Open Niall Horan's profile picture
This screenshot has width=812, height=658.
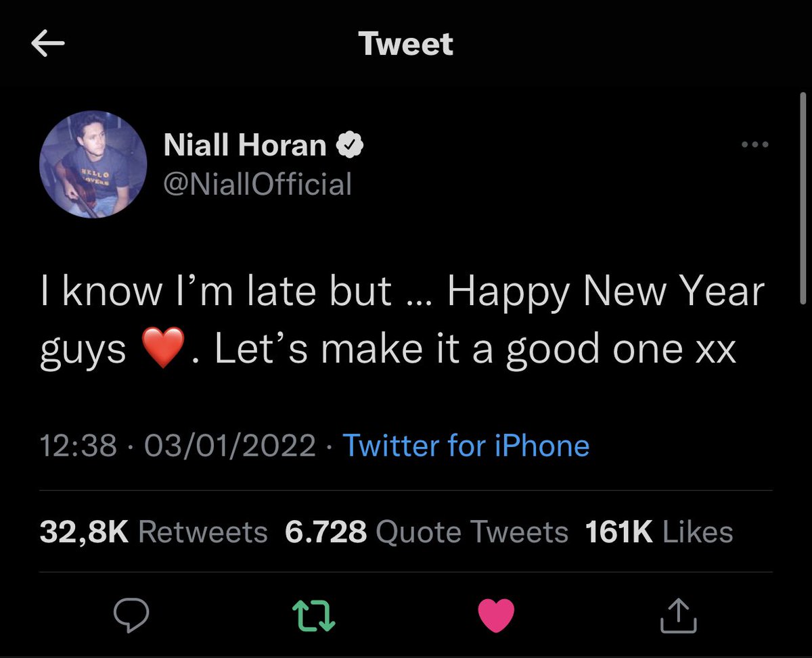(x=93, y=164)
